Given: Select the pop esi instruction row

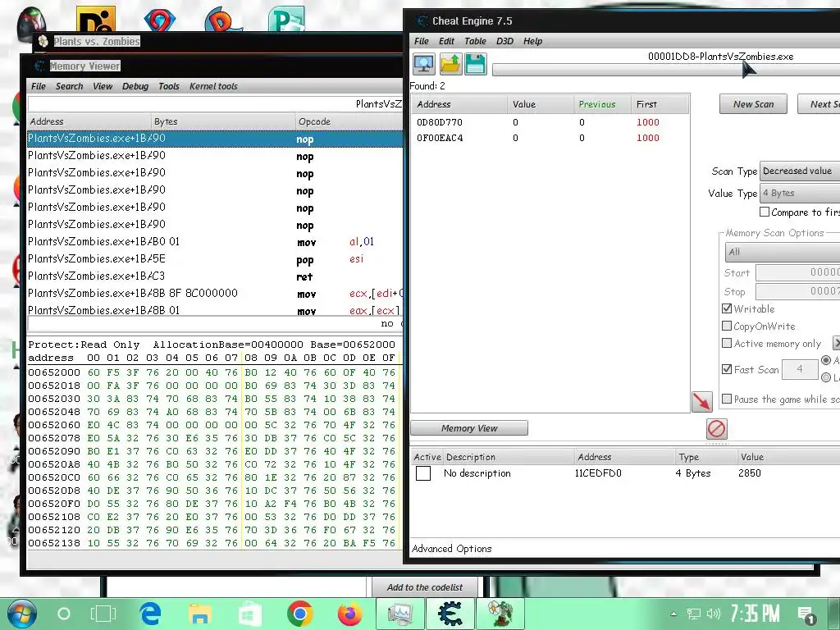Looking at the screenshot, I should [x=215, y=259].
